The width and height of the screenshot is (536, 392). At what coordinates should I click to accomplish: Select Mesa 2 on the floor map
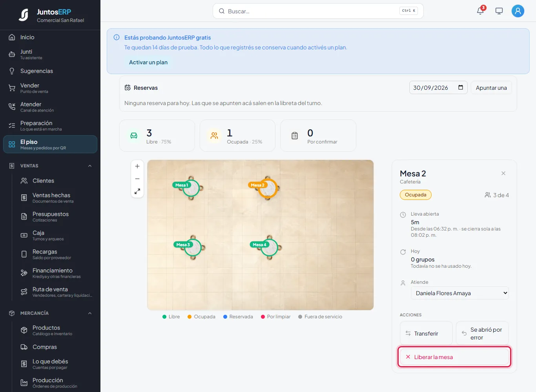(268, 188)
